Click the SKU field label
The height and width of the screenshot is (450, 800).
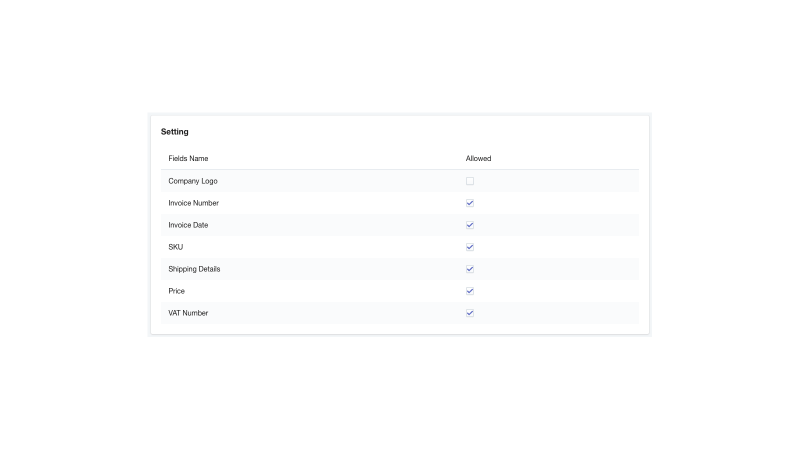[176, 247]
